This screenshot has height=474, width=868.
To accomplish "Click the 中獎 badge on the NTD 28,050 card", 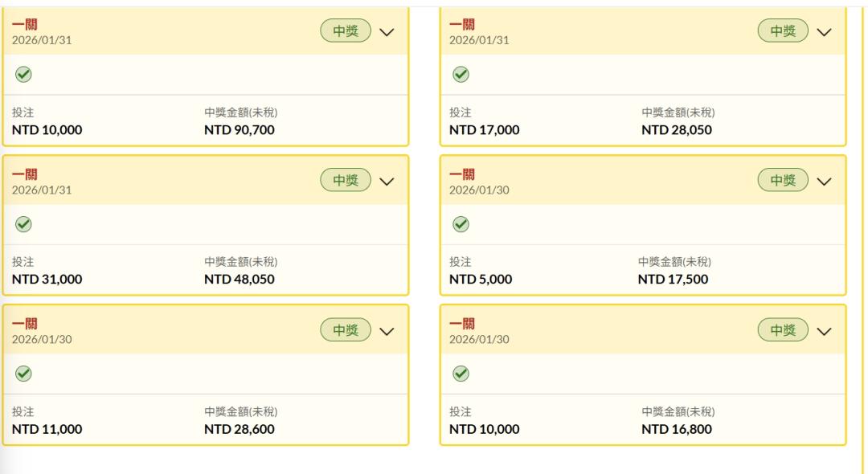I will (x=783, y=31).
